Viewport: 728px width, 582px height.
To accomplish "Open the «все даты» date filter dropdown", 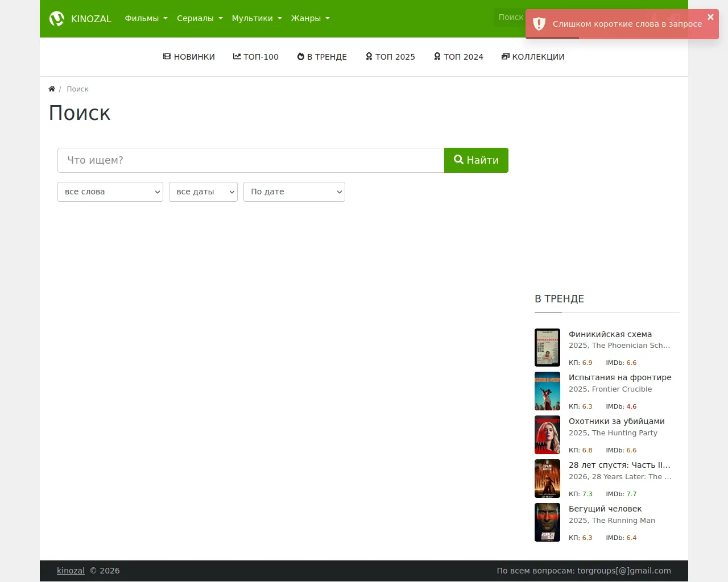I will (203, 192).
